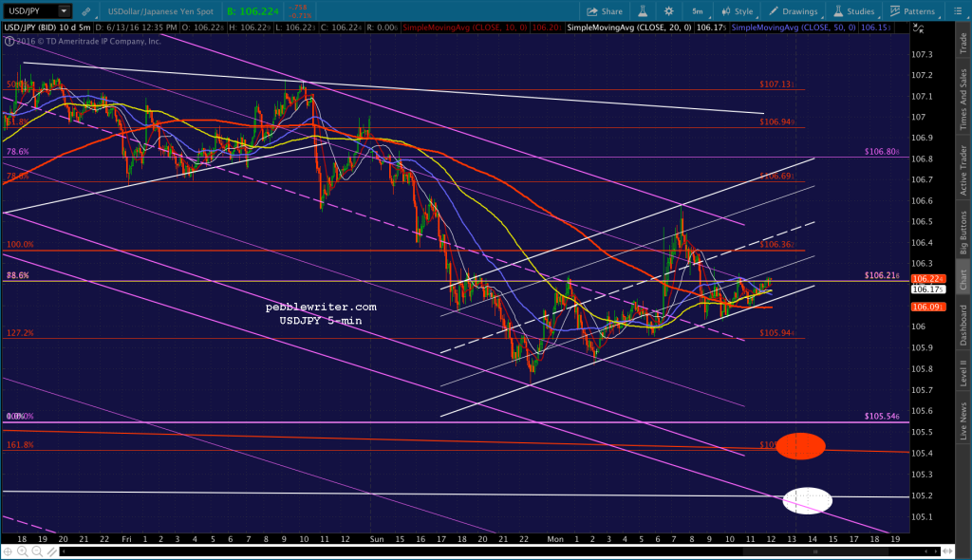Viewport: 972px width, 560px height.
Task: Click the red oval marker near 105.4
Action: point(800,446)
